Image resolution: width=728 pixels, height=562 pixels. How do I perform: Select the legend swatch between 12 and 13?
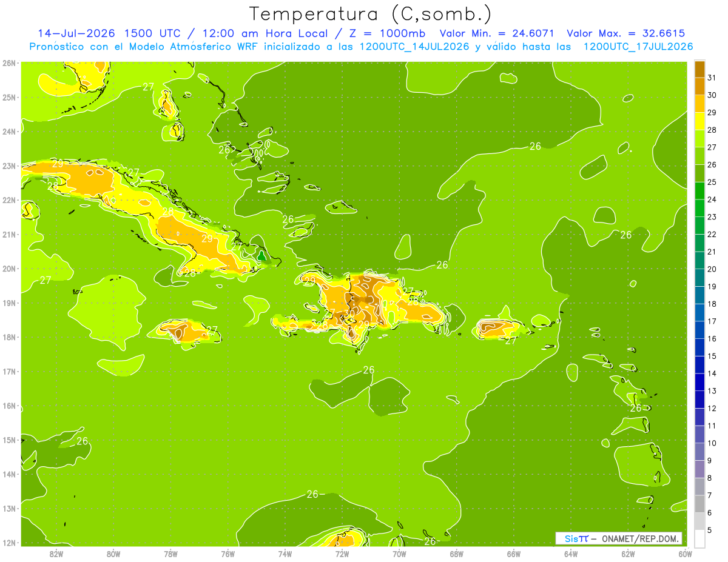point(699,400)
